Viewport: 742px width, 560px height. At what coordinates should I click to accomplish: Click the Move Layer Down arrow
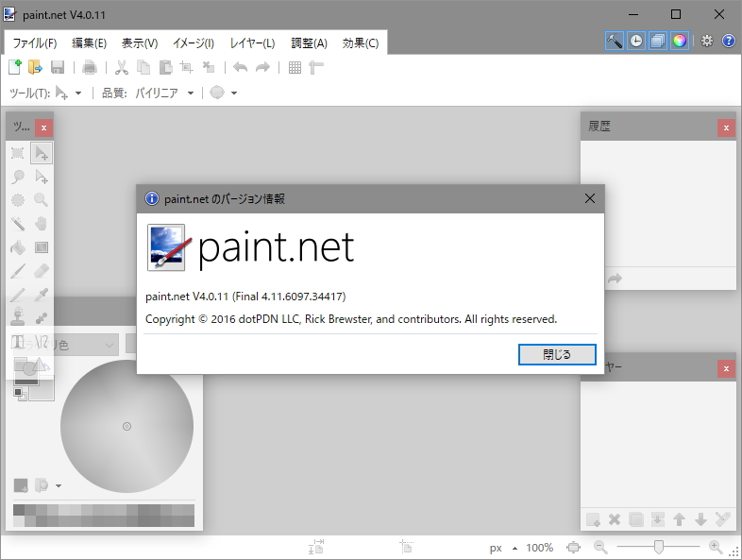(x=700, y=519)
